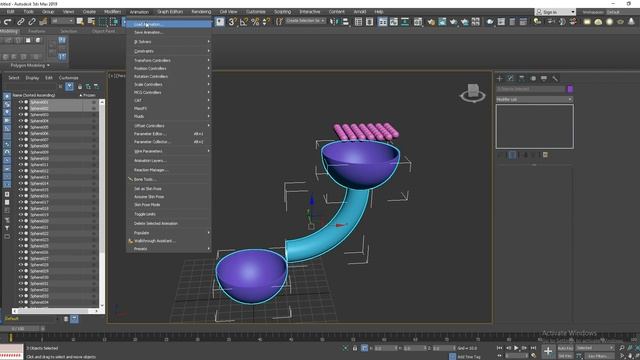The image size is (640, 360).
Task: Toggle Angle Snap icon
Action: pos(244,22)
